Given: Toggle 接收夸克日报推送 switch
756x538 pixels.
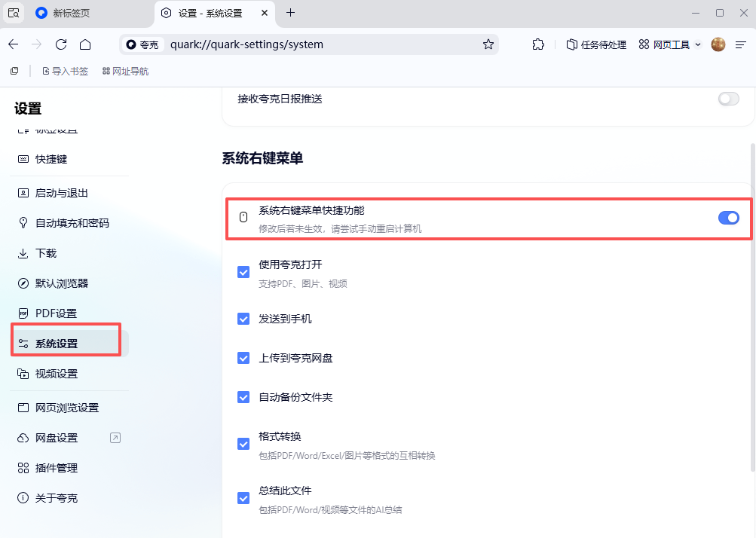Looking at the screenshot, I should pos(728,99).
